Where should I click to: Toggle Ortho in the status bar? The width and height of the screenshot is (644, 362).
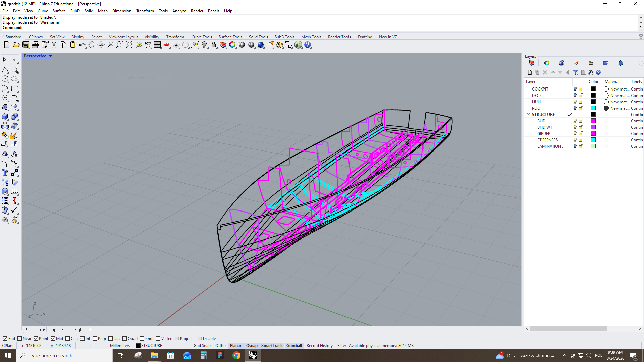point(220,346)
